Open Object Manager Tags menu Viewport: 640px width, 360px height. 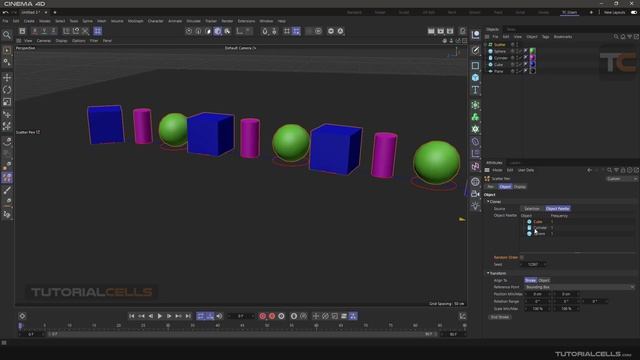545,37
